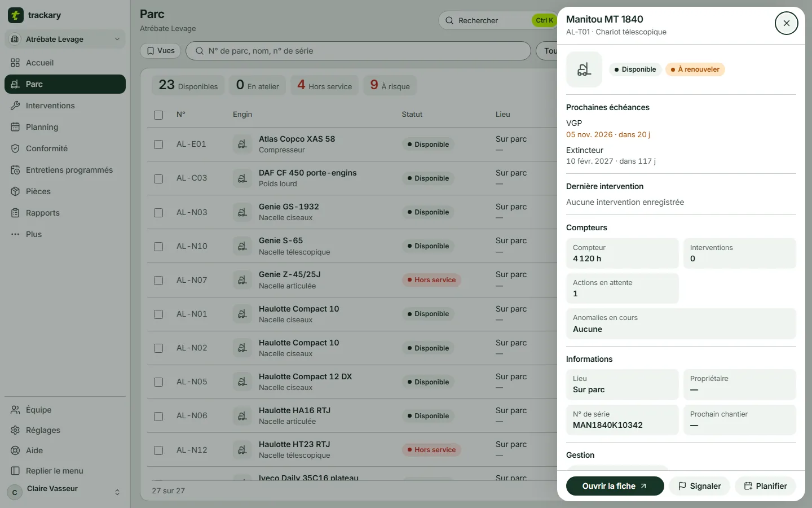812x508 pixels.
Task: Click the Genie Z-45/25J row icon
Action: point(242,280)
